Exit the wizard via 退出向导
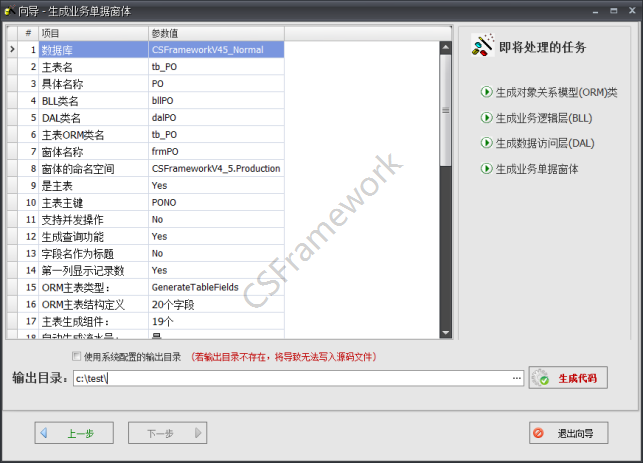 [x=568, y=433]
